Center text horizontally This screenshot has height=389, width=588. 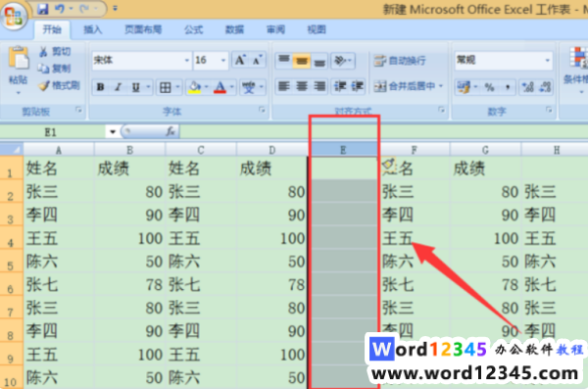click(x=302, y=86)
